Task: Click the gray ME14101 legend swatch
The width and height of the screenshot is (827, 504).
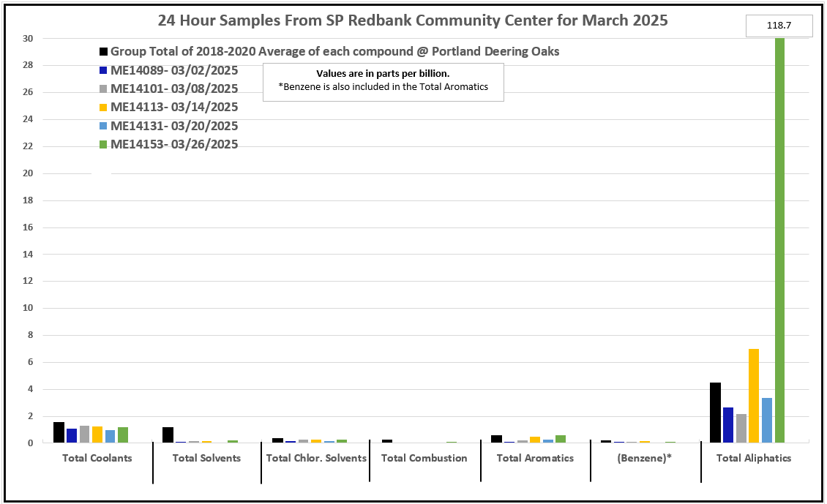Action: click(104, 89)
